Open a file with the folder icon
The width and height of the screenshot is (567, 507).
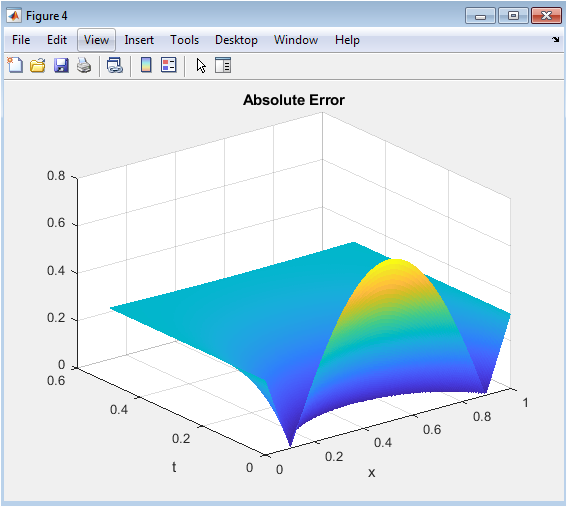(38, 65)
